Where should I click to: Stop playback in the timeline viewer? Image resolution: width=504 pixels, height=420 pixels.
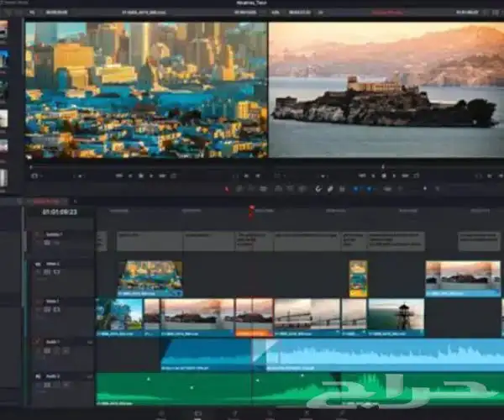click(x=384, y=176)
